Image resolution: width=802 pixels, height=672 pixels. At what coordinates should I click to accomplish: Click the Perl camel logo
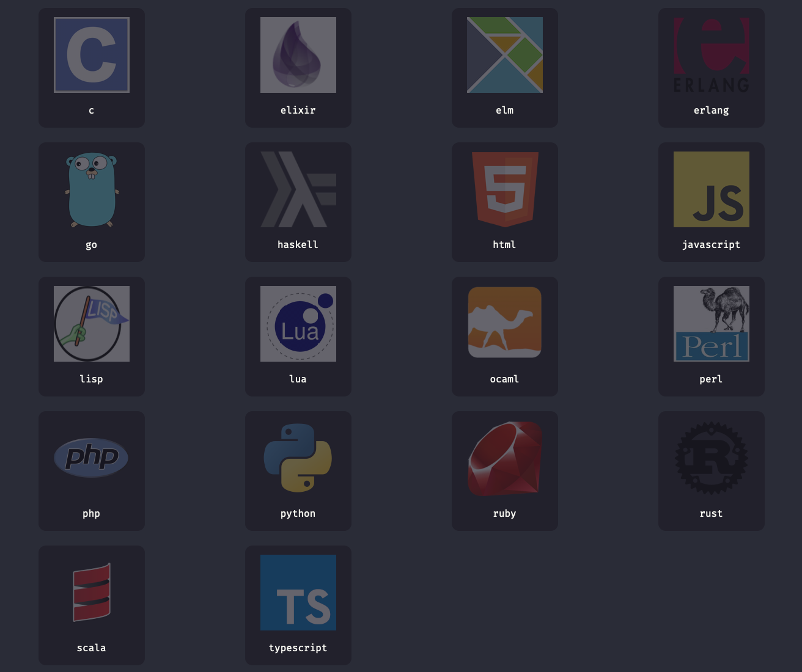tap(712, 324)
